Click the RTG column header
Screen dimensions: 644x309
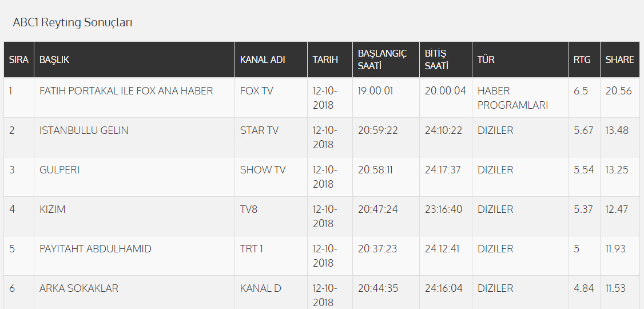coord(582,60)
